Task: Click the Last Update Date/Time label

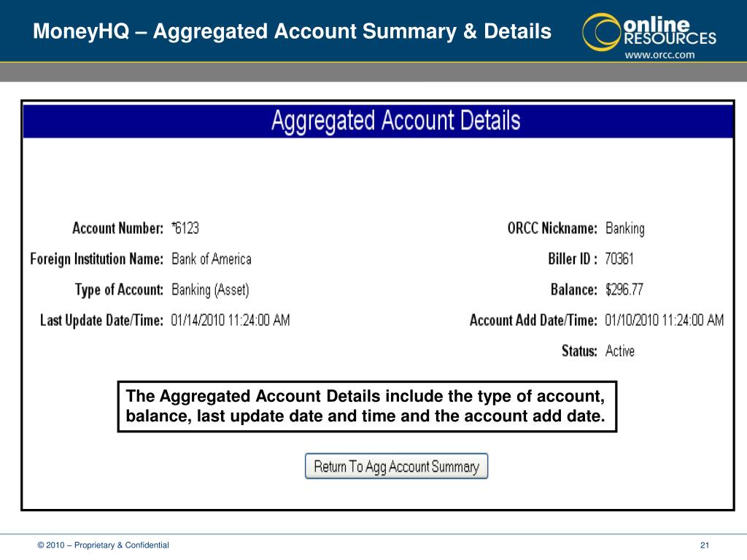Action: (x=101, y=320)
